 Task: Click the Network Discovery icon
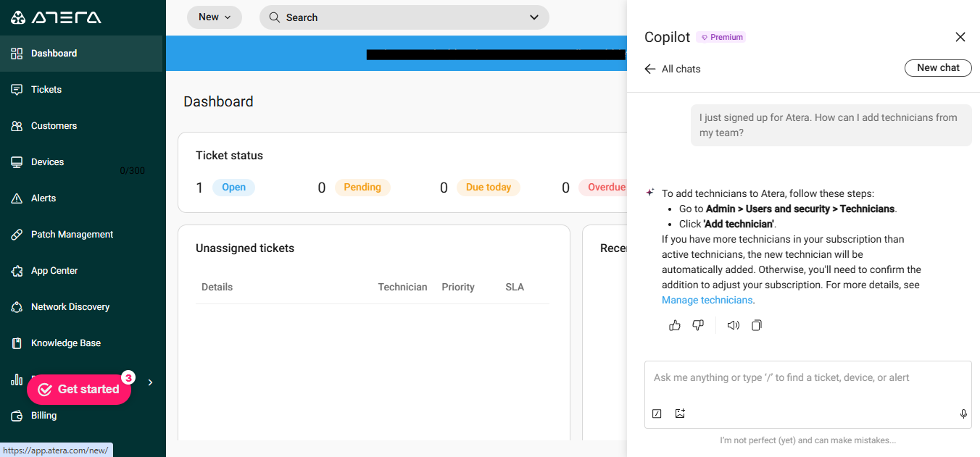coord(17,307)
